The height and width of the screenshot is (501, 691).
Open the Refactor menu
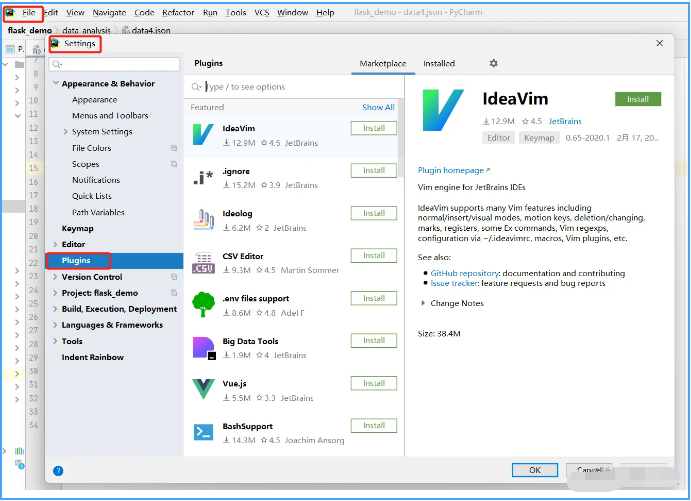coord(178,13)
